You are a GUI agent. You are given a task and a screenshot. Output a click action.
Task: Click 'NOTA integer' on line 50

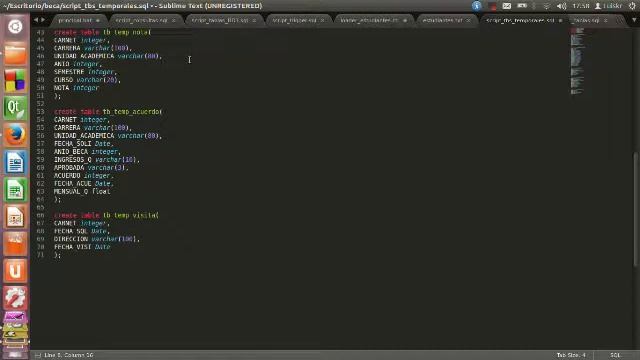click(76, 88)
